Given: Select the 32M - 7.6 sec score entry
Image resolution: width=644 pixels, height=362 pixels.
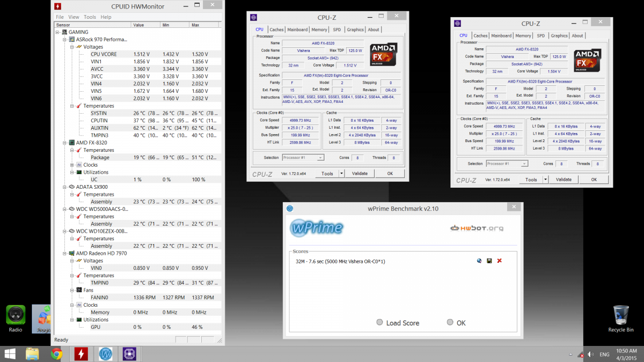Looking at the screenshot, I should (x=340, y=261).
